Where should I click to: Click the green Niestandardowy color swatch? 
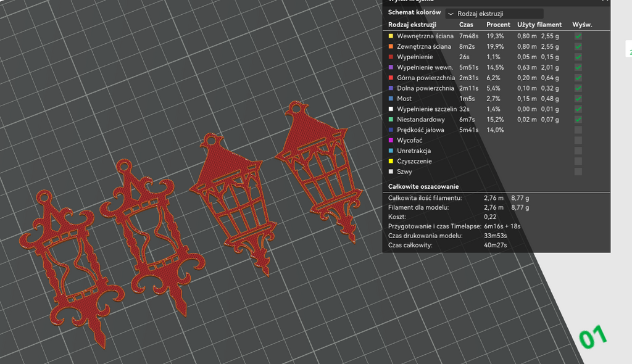click(391, 119)
